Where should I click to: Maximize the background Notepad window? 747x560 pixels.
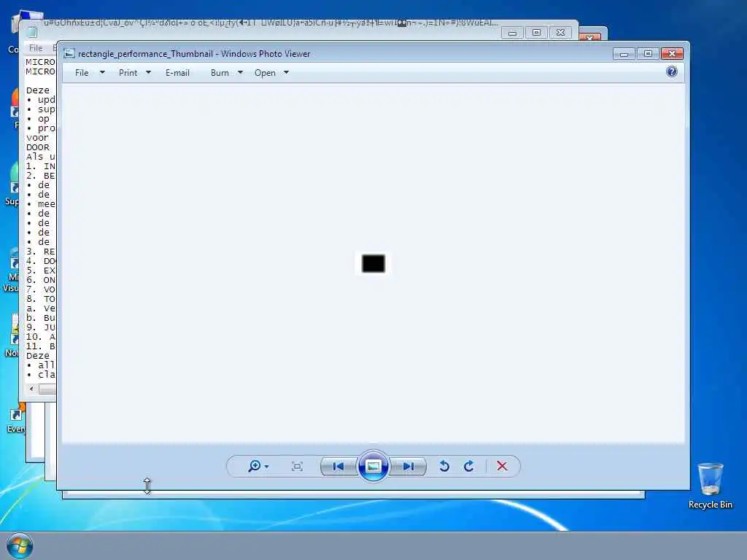pos(536,33)
